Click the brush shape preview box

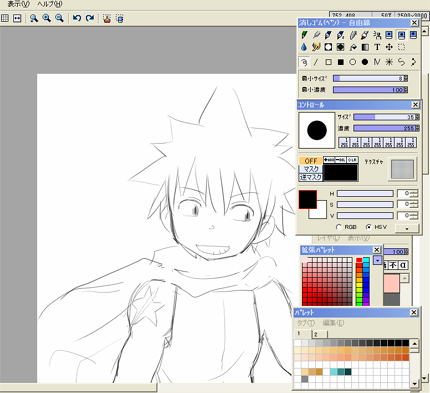click(317, 130)
